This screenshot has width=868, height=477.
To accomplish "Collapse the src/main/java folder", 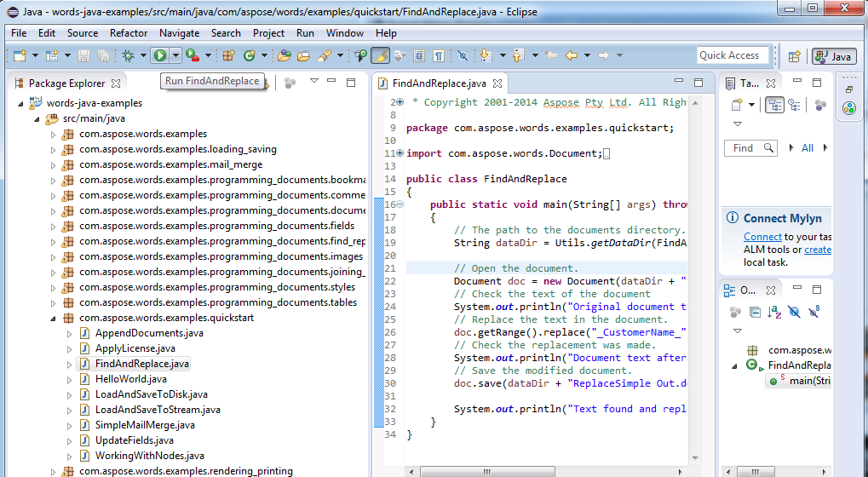I will coord(37,119).
